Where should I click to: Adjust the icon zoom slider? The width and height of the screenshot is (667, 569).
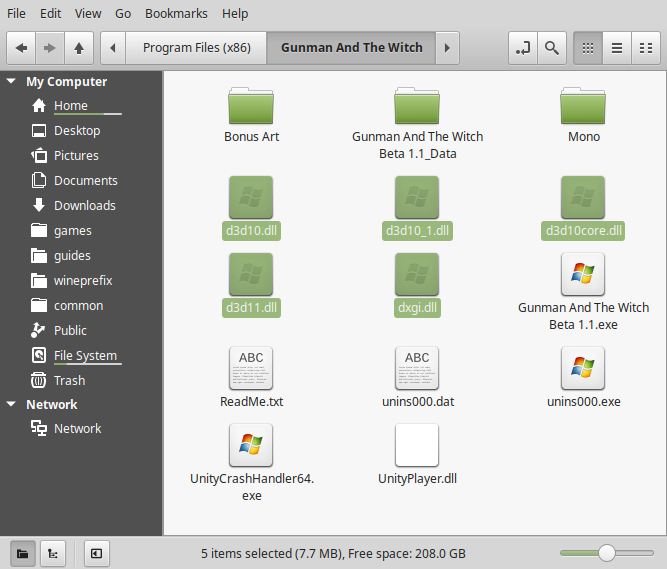click(607, 553)
